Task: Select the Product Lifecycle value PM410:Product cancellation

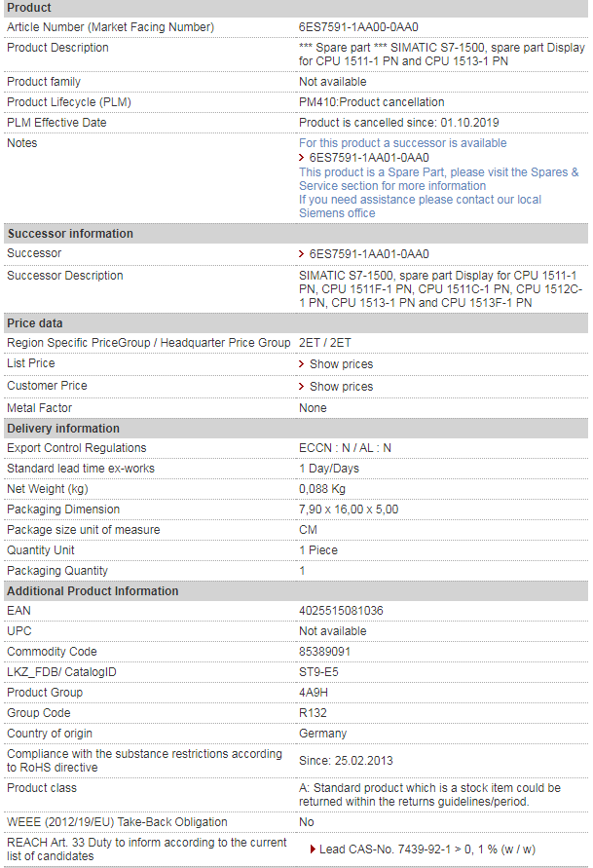Action: click(x=372, y=102)
